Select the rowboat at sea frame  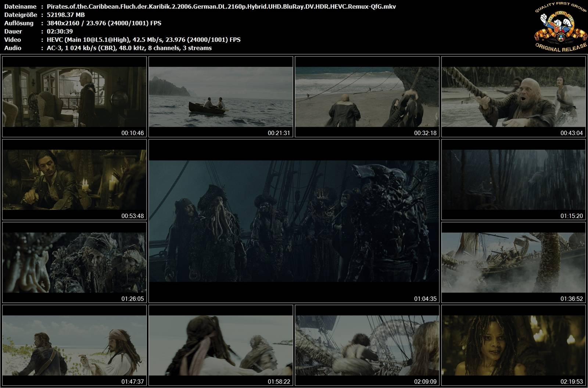click(220, 97)
